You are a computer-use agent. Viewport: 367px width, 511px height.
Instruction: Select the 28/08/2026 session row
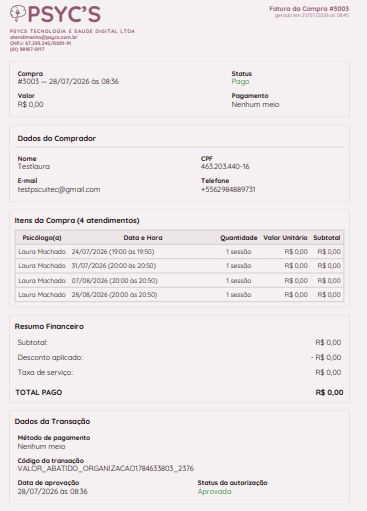pyautogui.click(x=179, y=295)
